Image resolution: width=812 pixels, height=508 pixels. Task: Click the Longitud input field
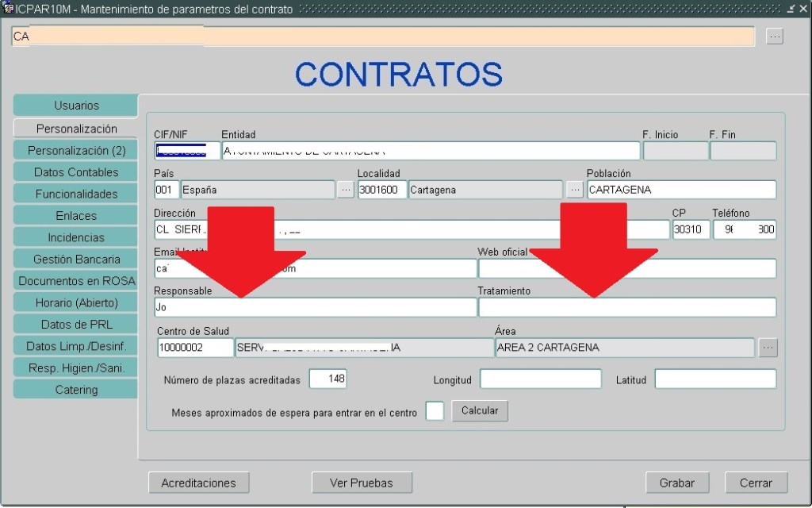[540, 379]
